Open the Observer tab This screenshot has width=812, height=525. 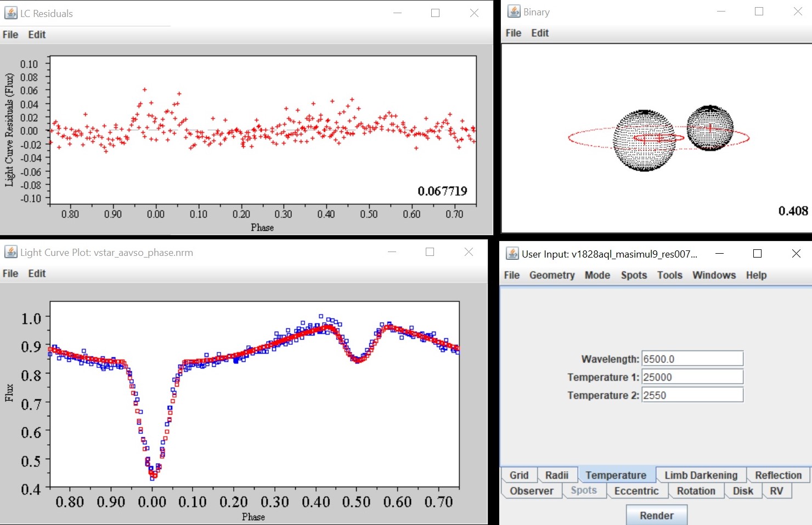pyautogui.click(x=531, y=491)
